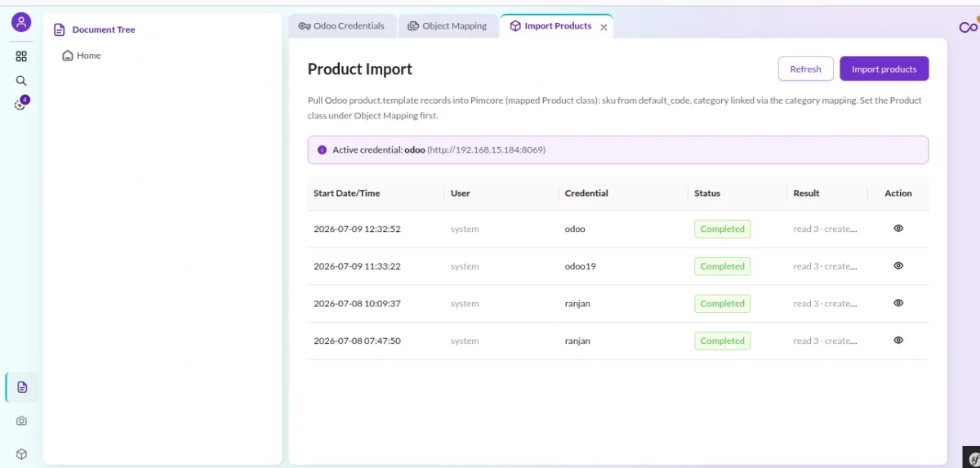Click the cube icon on Import Products tab
Image resolution: width=980 pixels, height=468 pixels.
pos(515,26)
